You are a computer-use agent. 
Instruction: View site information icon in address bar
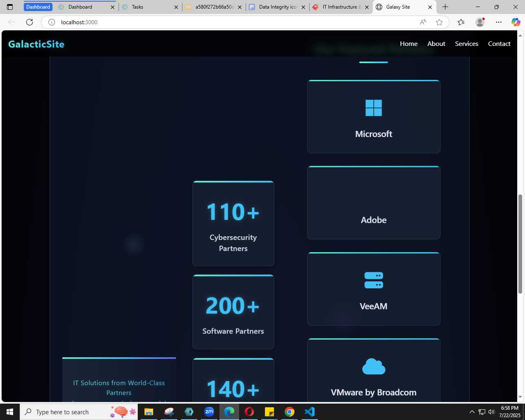pyautogui.click(x=52, y=22)
